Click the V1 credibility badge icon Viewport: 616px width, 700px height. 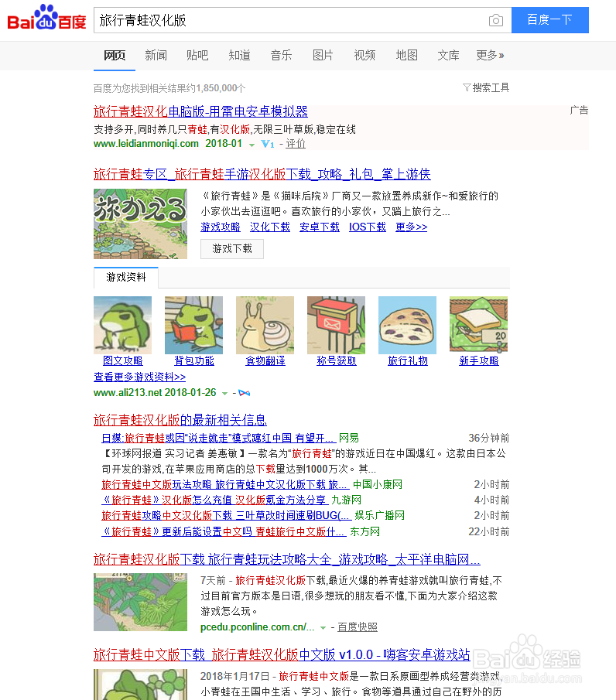[x=268, y=144]
